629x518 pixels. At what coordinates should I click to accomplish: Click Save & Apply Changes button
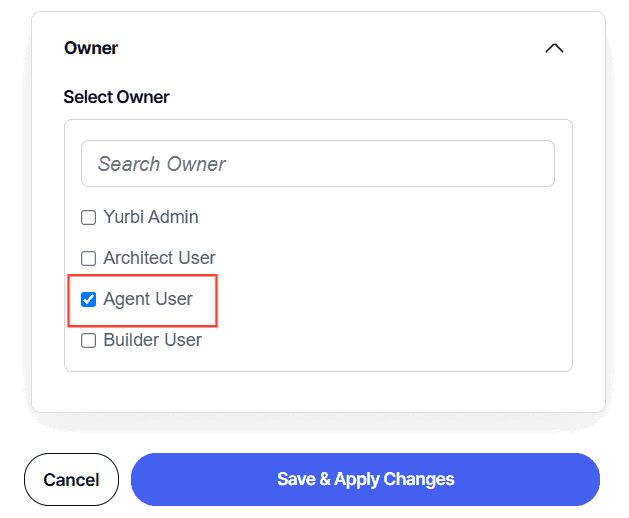[x=365, y=479]
